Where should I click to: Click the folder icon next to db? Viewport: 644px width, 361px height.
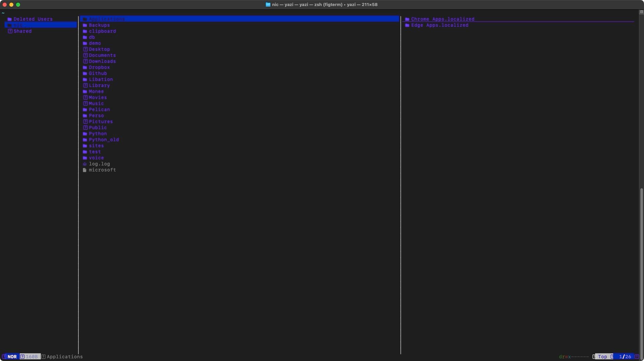pyautogui.click(x=85, y=38)
